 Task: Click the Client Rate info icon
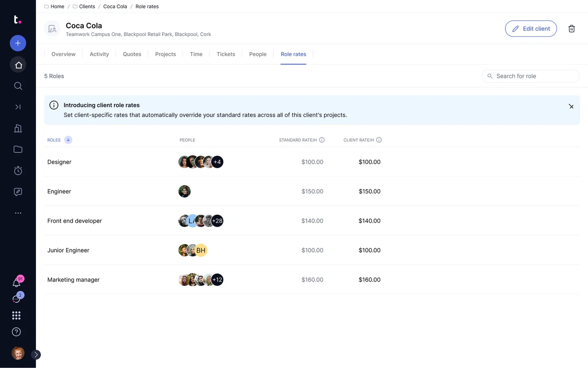(x=379, y=140)
